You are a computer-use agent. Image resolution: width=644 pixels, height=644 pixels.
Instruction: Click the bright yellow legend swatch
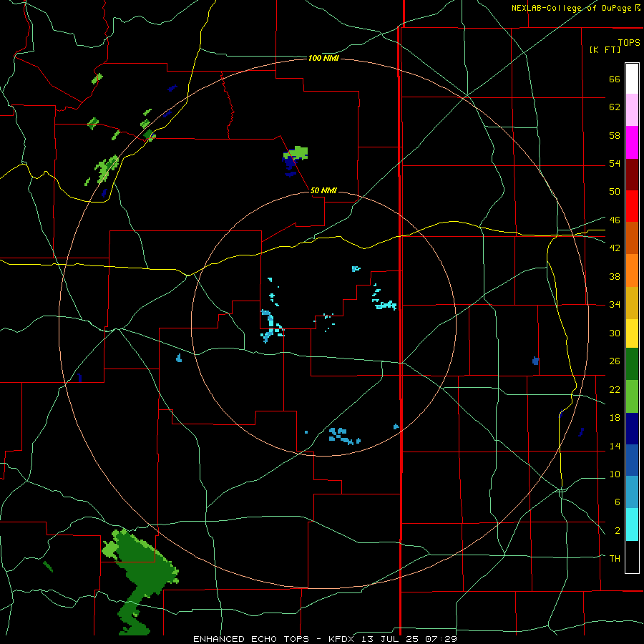point(632,333)
